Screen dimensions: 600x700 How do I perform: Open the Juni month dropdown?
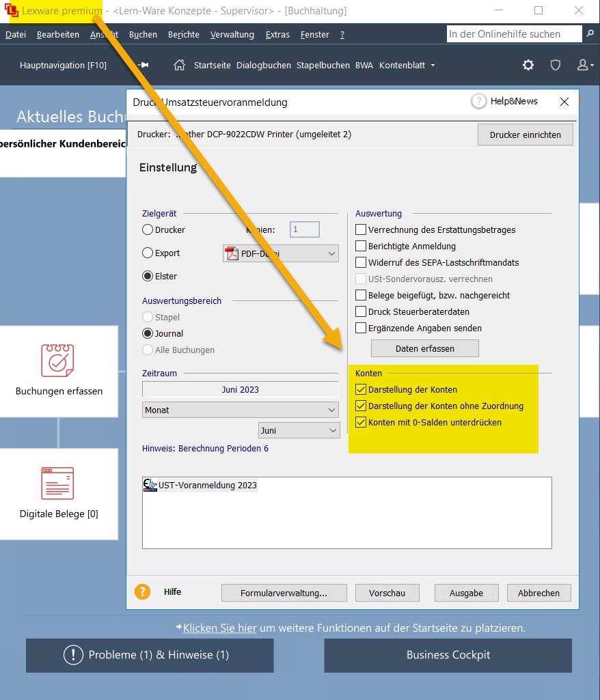(x=299, y=430)
